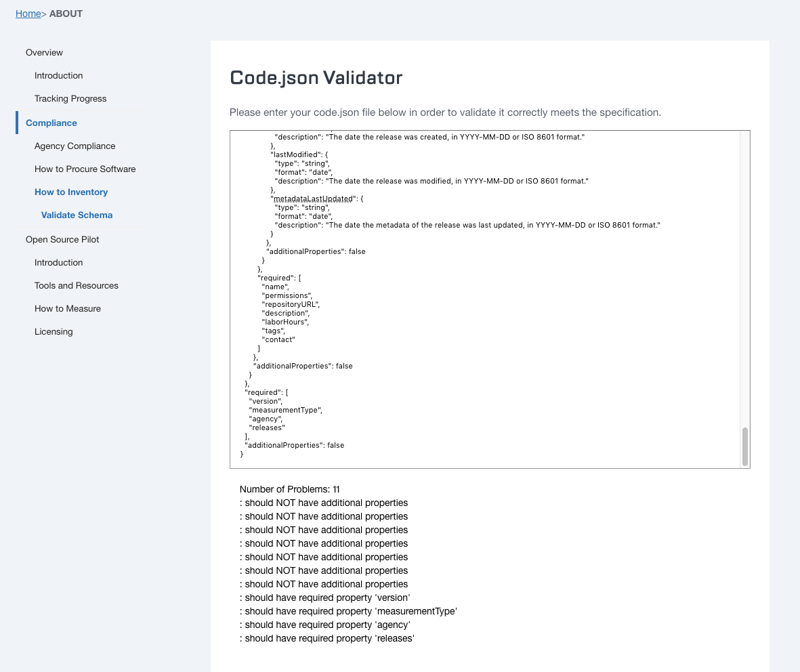The height and width of the screenshot is (672, 800).
Task: Click the Code.json Validator heading
Action: tap(316, 77)
